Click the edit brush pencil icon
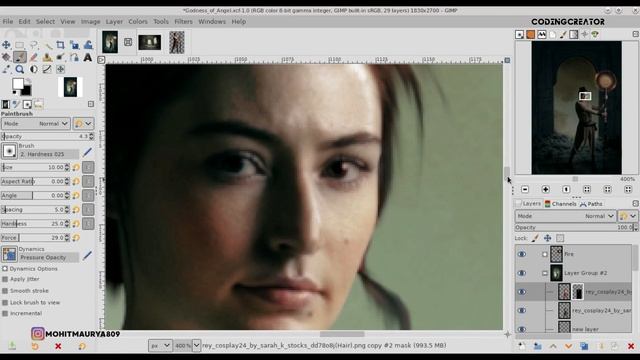This screenshot has height=360, width=640. (87, 153)
